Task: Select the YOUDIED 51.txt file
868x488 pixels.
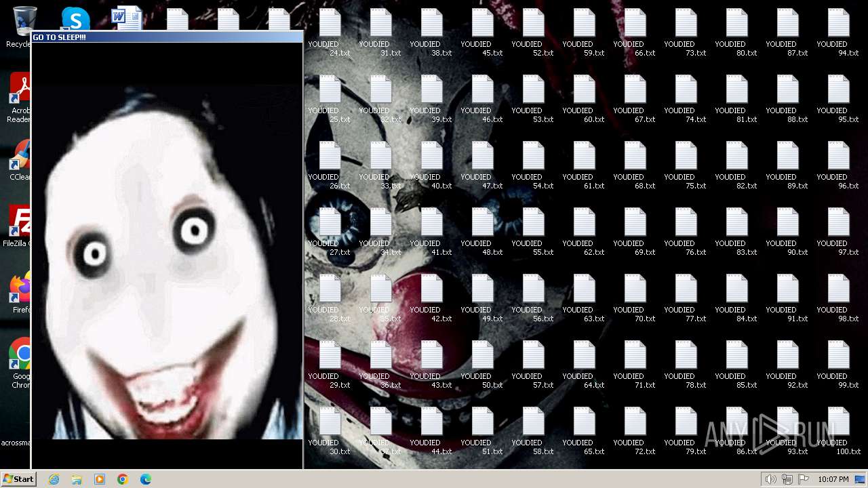Action: pyautogui.click(x=482, y=432)
